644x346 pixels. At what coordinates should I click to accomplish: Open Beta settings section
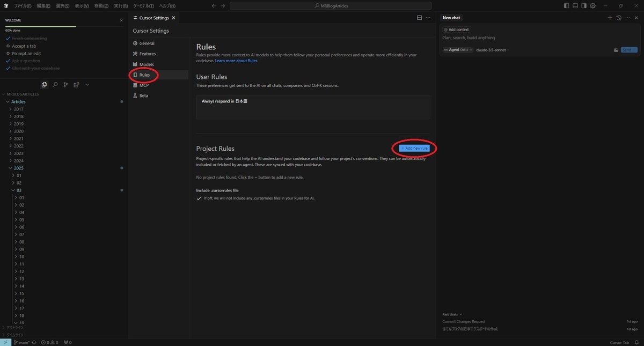tap(143, 95)
